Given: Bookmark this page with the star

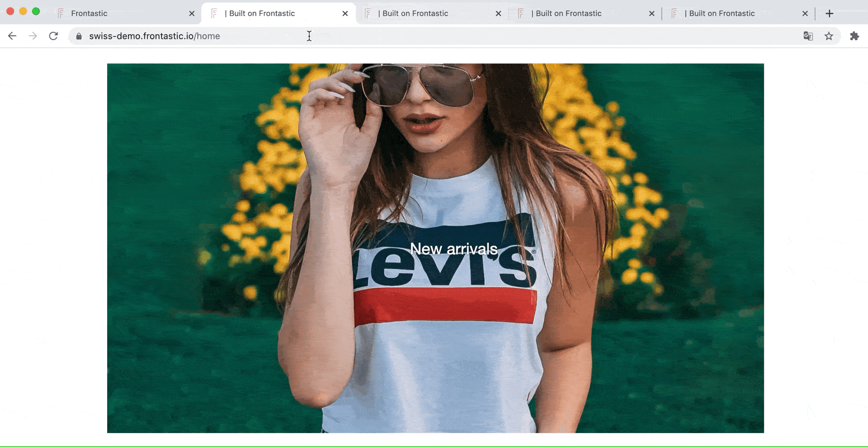Looking at the screenshot, I should [829, 36].
